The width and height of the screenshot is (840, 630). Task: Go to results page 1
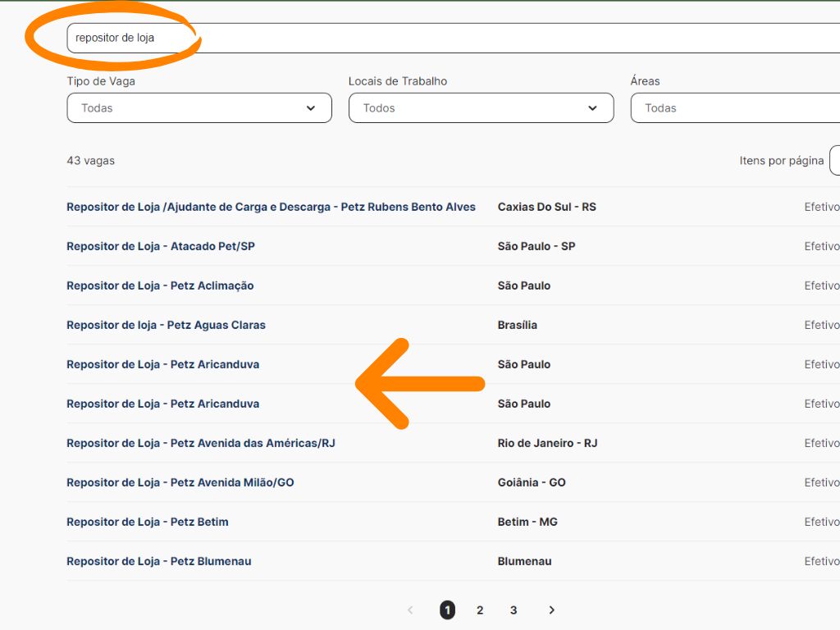(447, 609)
